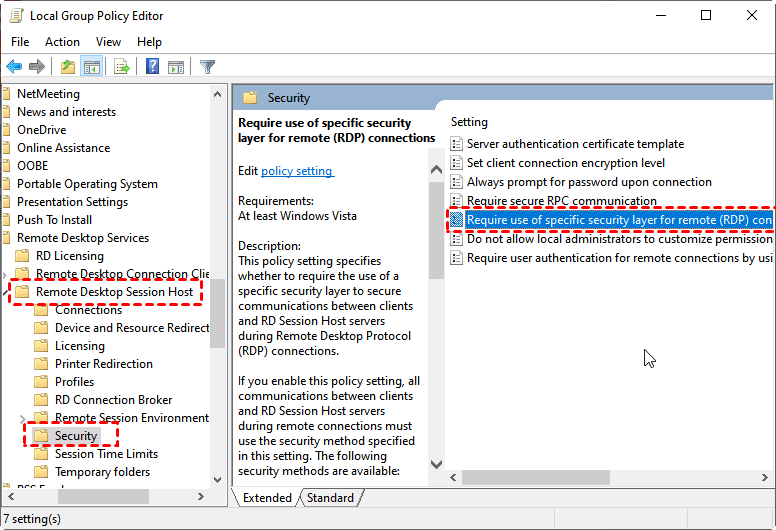Toggle Show/Hide Action Pane toolbar icon
The height and width of the screenshot is (530, 776).
pyautogui.click(x=176, y=66)
